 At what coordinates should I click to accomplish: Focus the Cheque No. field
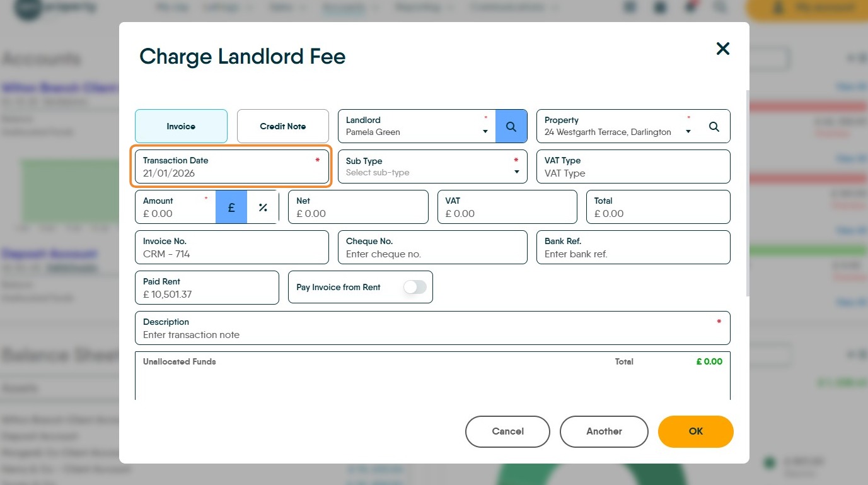(x=432, y=247)
